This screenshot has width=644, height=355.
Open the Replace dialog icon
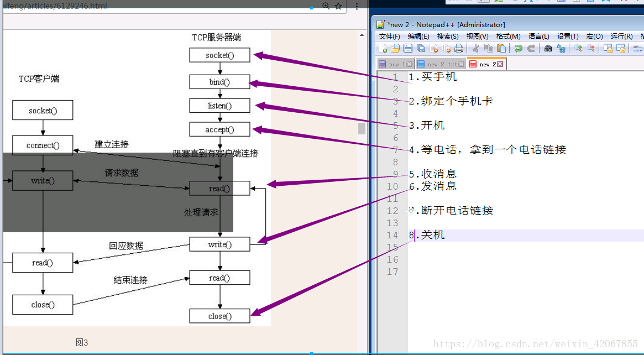(561, 49)
